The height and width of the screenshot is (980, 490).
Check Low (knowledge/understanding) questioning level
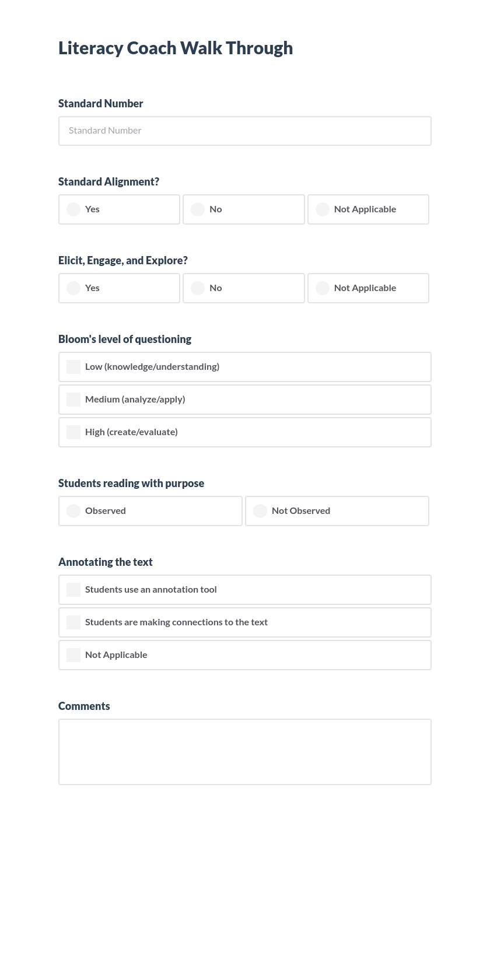click(x=73, y=367)
